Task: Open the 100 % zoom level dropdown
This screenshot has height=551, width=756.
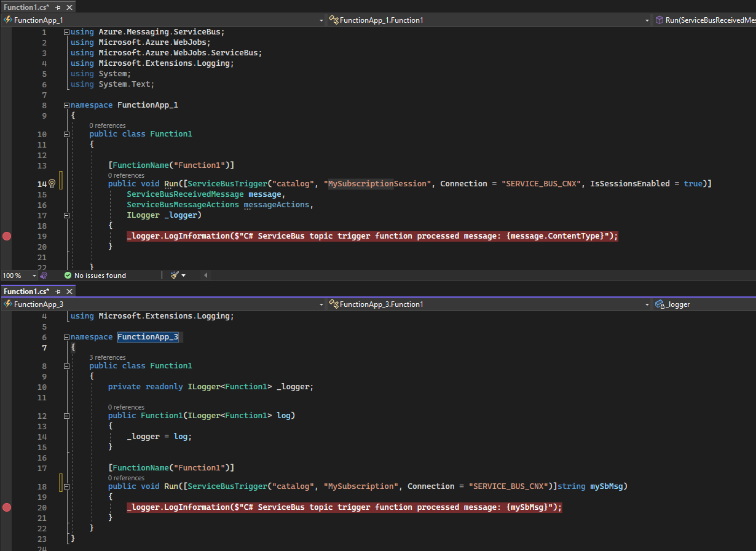Action: (33, 275)
